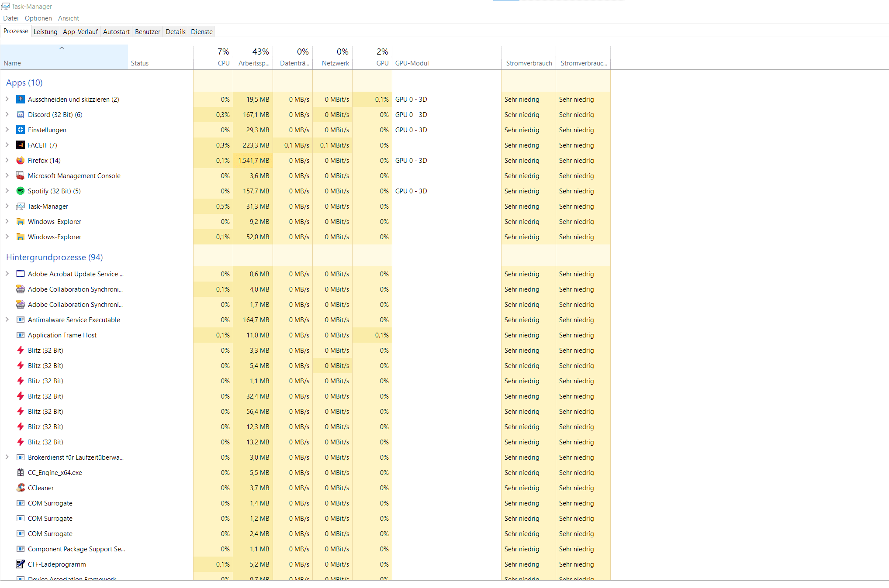Click the Component Package Support icon
The image size is (889, 588).
tap(21, 549)
